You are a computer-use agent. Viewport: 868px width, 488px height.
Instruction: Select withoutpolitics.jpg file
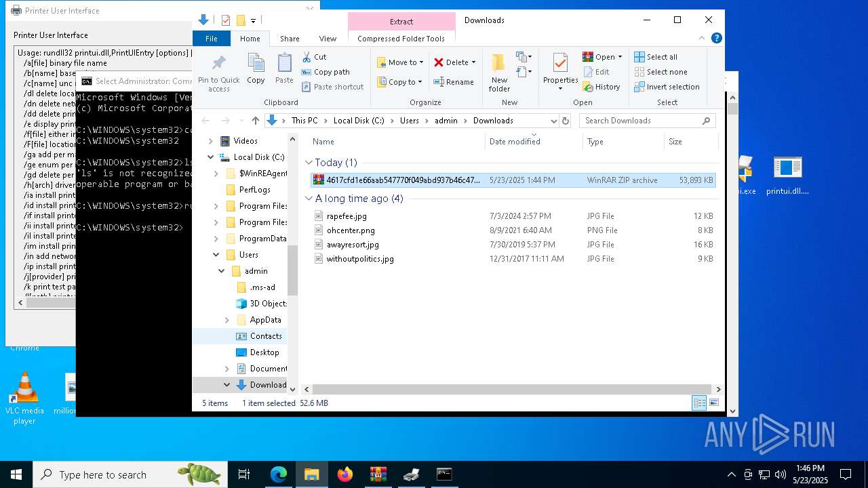point(359,259)
